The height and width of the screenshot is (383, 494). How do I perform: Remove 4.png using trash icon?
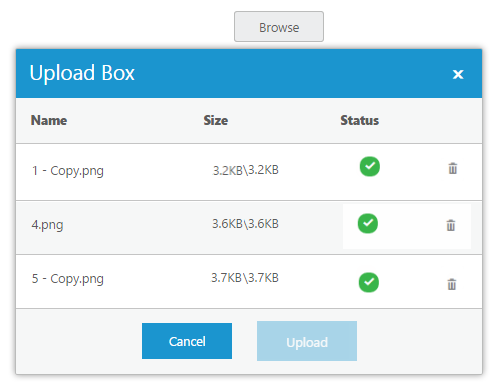click(x=451, y=225)
